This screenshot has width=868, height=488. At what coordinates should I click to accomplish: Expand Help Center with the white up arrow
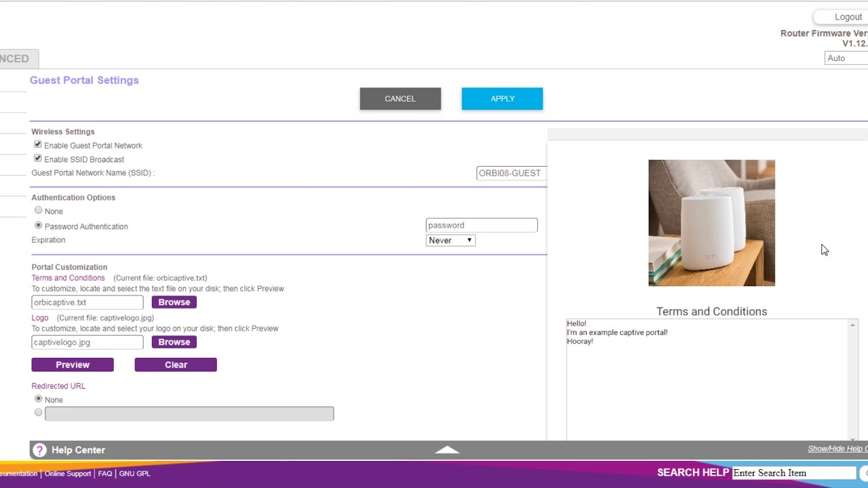tap(447, 449)
